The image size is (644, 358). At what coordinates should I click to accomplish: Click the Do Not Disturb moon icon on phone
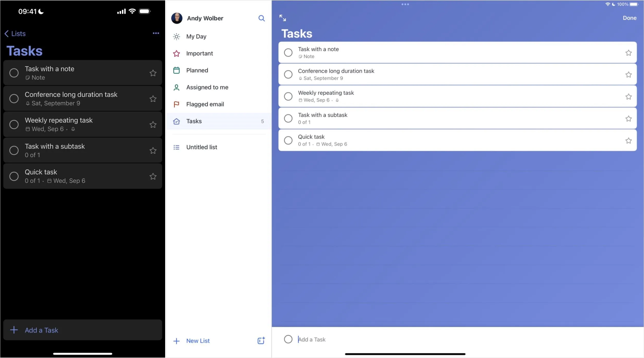[41, 11]
